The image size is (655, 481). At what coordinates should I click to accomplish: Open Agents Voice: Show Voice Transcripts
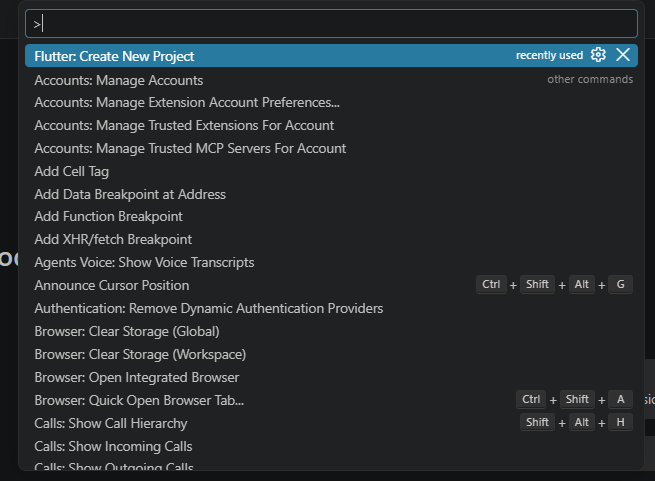(x=331, y=262)
